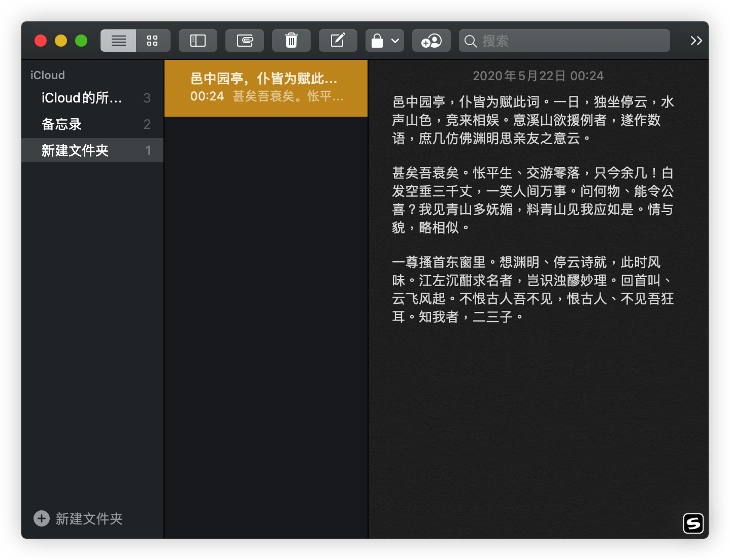Viewport: 730px width, 560px height.
Task: Delete the selected note with trash icon
Action: (291, 41)
